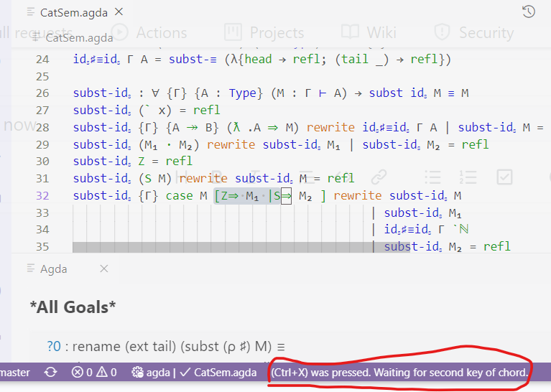Click the faded numbered list toolbar icon
This screenshot has width=551, height=392.
point(468,177)
